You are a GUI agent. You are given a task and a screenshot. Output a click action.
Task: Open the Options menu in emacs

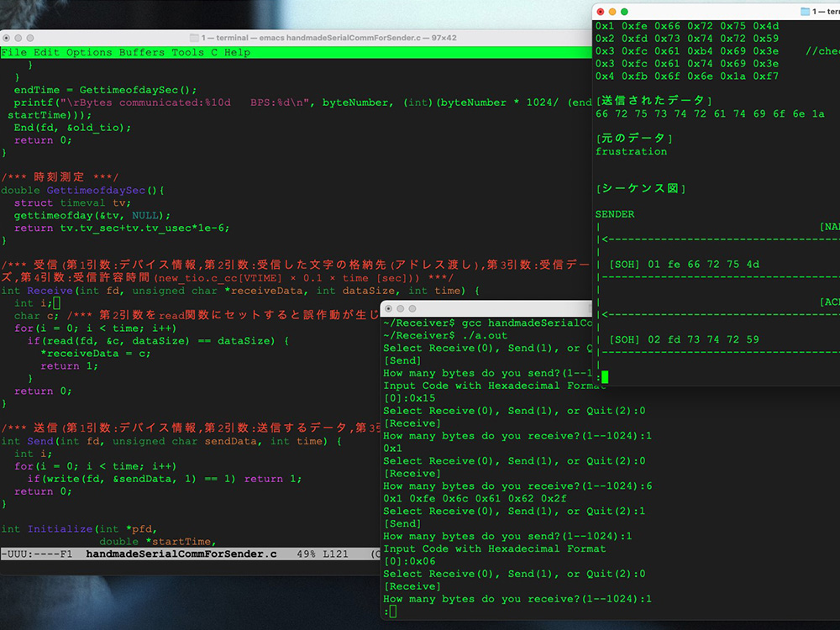coord(89,52)
